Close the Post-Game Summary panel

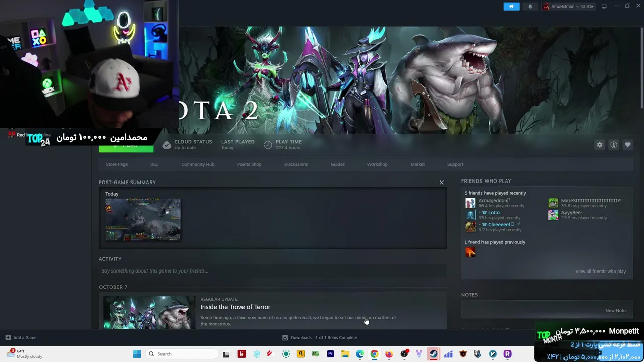tap(442, 182)
